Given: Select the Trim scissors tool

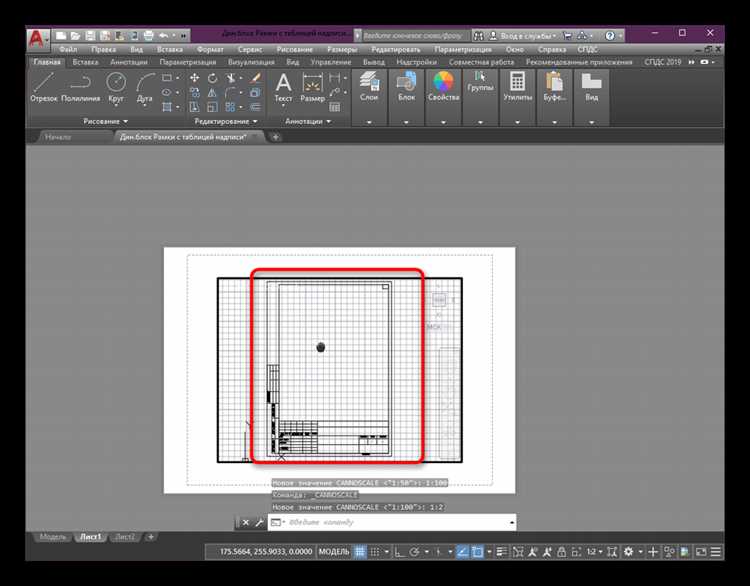Looking at the screenshot, I should (231, 78).
